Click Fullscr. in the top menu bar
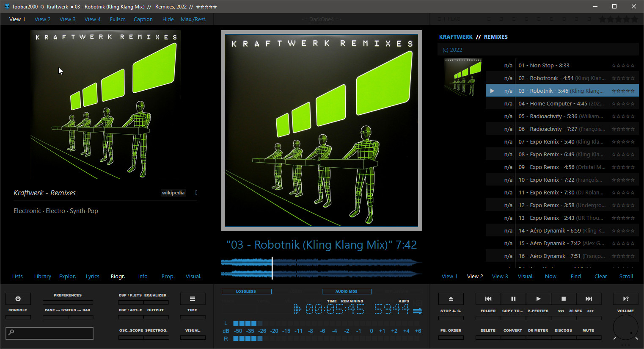The image size is (644, 349). (118, 19)
